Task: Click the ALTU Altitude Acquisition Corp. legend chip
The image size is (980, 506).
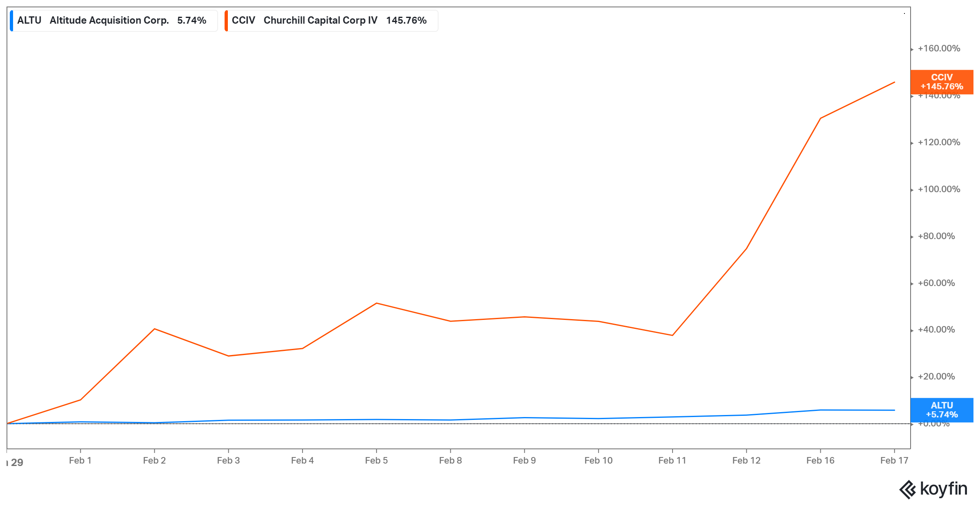Action: click(114, 20)
